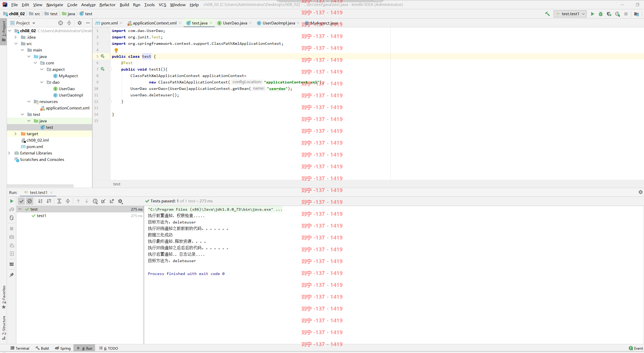Open test history clock icon
Viewport: 644px width, 353px height.
click(95, 201)
